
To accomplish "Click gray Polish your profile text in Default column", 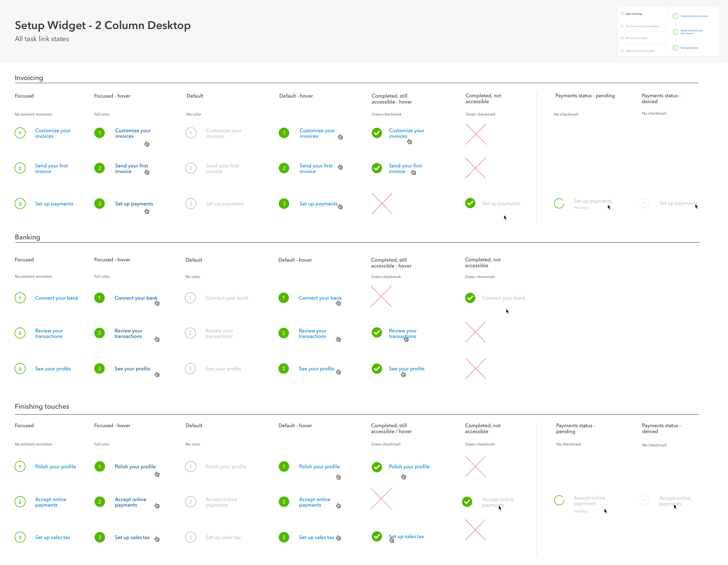I will pos(226,467).
